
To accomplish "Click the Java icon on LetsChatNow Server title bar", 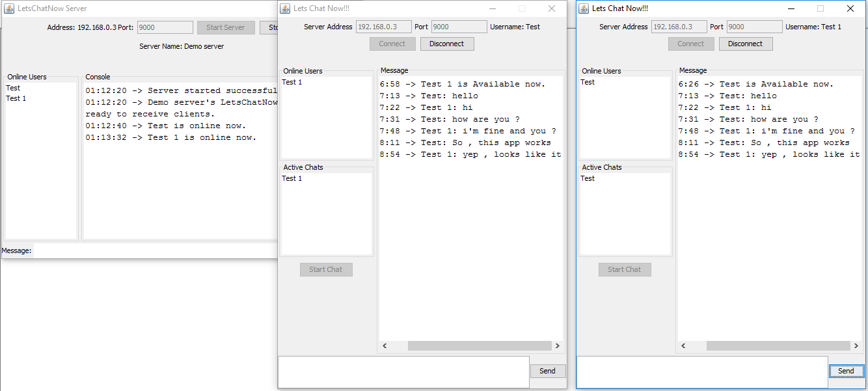I will pos(8,8).
